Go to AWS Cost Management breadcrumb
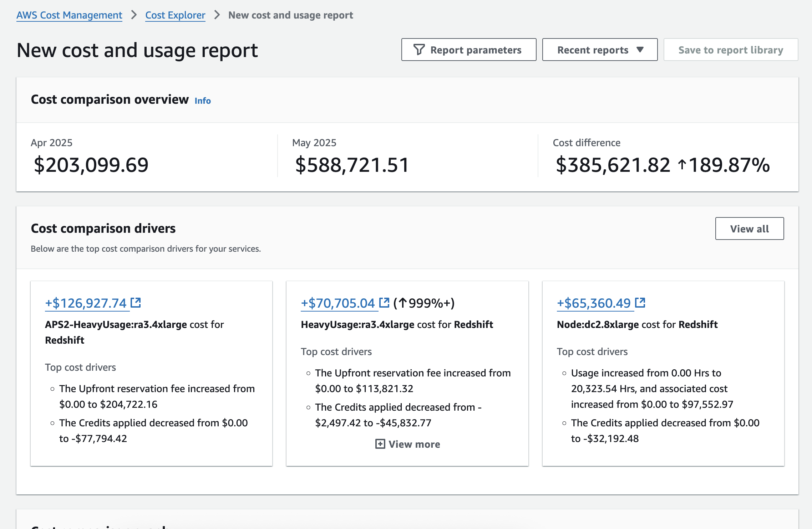812x529 pixels. click(69, 15)
